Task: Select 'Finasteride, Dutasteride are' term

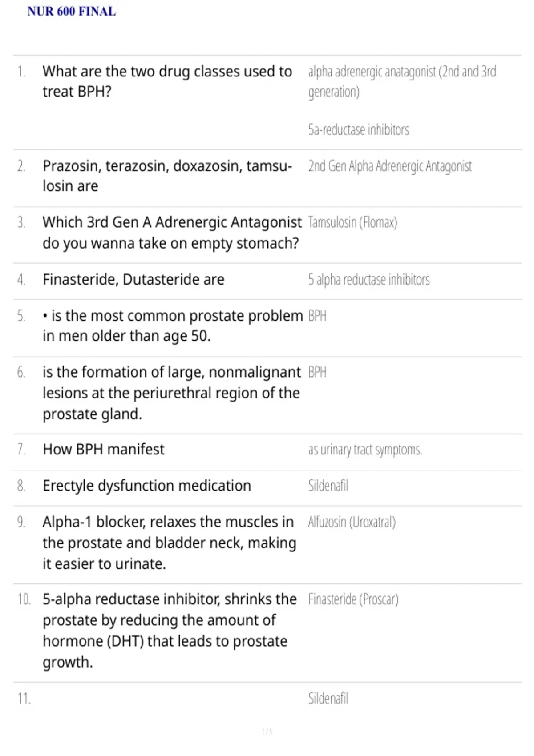Action: (x=133, y=280)
